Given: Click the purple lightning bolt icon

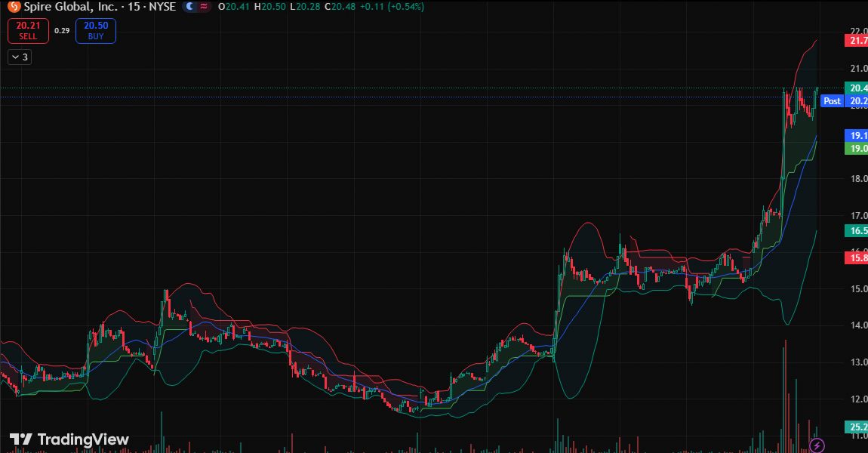Looking at the screenshot, I should pyautogui.click(x=817, y=445).
